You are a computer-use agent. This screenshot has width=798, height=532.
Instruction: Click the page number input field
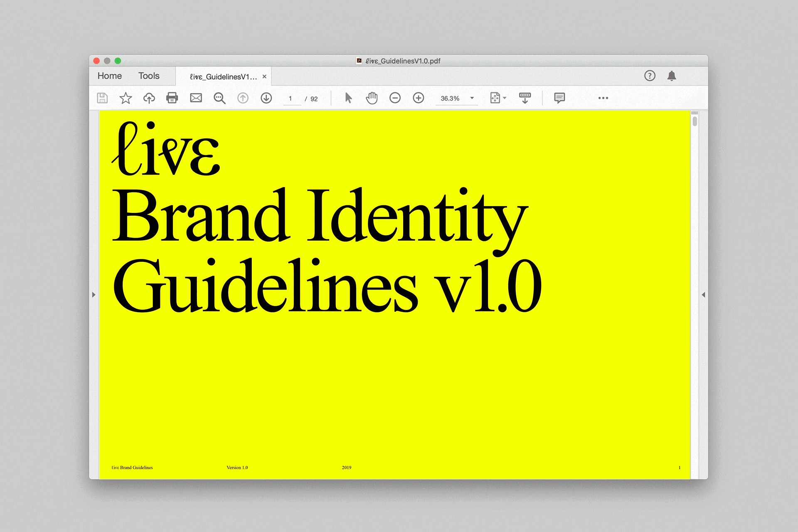click(291, 99)
